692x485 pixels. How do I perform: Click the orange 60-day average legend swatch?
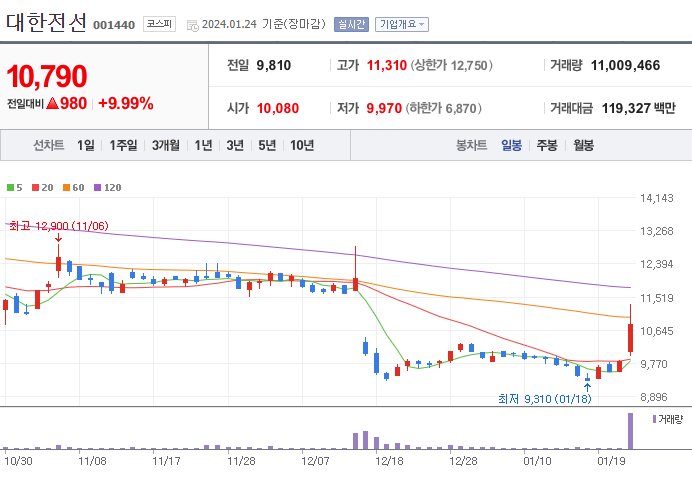click(67, 188)
